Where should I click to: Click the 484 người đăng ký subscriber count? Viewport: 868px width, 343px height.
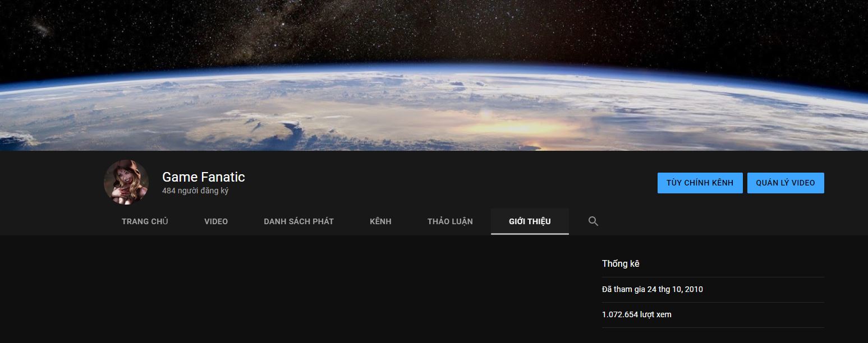(195, 191)
